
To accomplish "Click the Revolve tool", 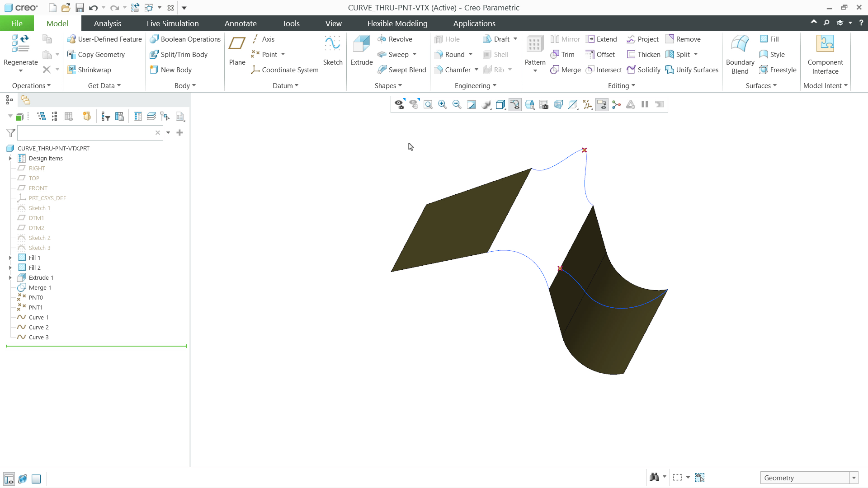I will 395,39.
